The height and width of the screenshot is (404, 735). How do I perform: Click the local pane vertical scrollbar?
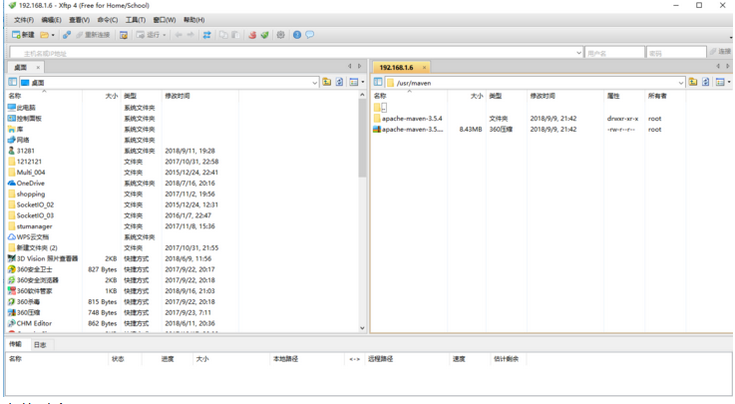(x=362, y=200)
